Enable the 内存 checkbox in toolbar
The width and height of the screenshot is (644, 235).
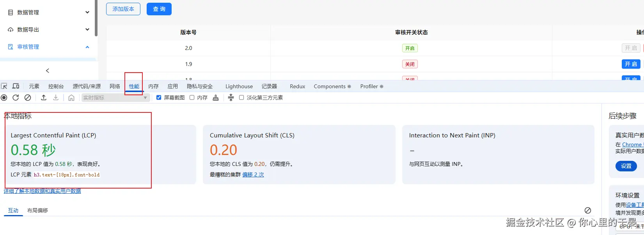pos(192,98)
